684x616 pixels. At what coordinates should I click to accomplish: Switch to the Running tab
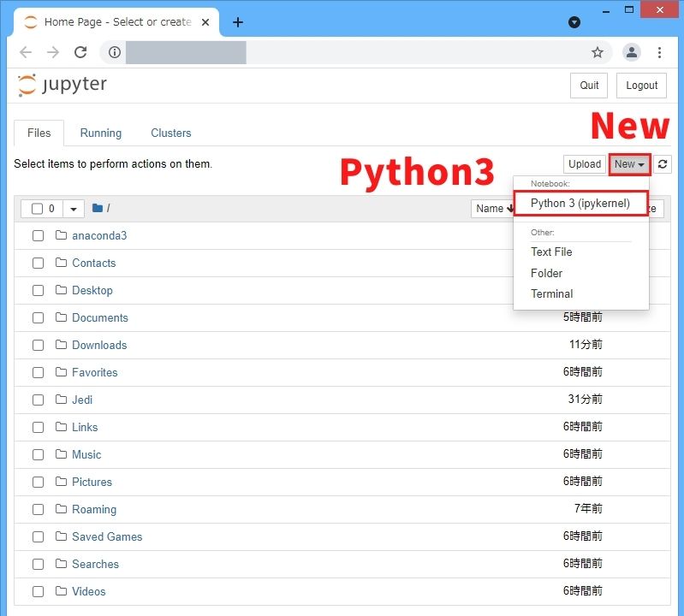101,133
